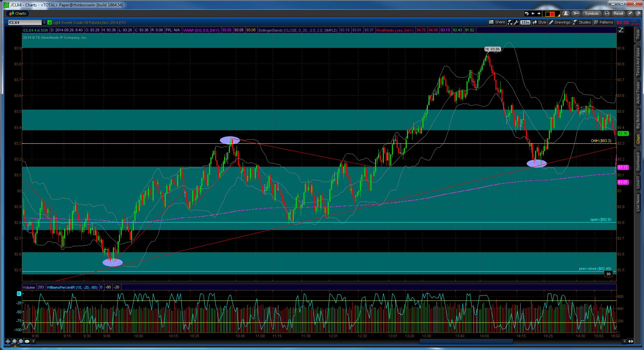Click the green 93.36 price tag

pos(623,133)
